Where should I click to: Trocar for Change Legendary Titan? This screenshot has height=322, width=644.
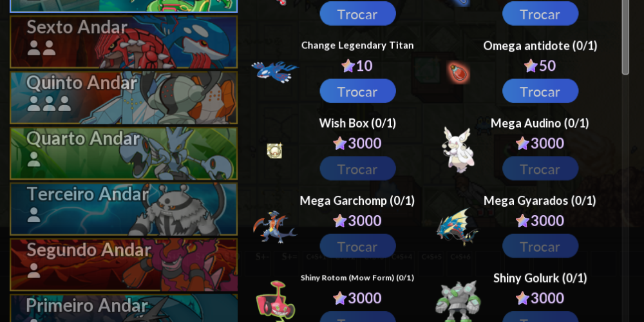[357, 91]
